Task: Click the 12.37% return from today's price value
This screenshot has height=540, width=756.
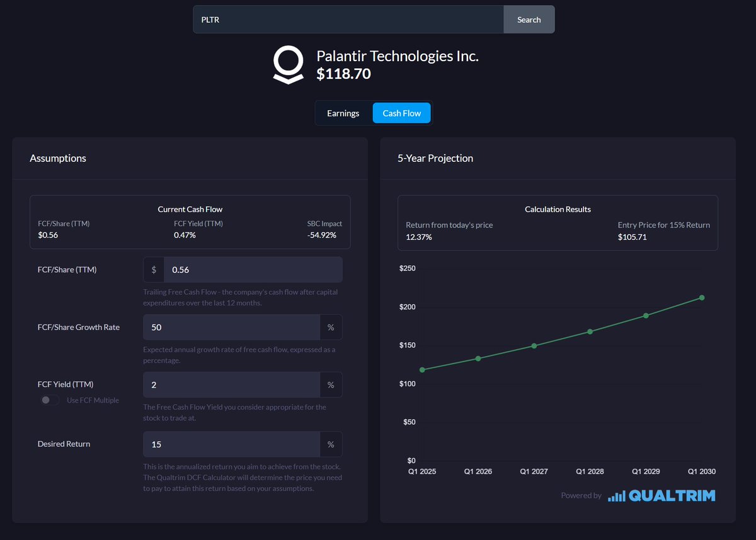Action: (419, 238)
